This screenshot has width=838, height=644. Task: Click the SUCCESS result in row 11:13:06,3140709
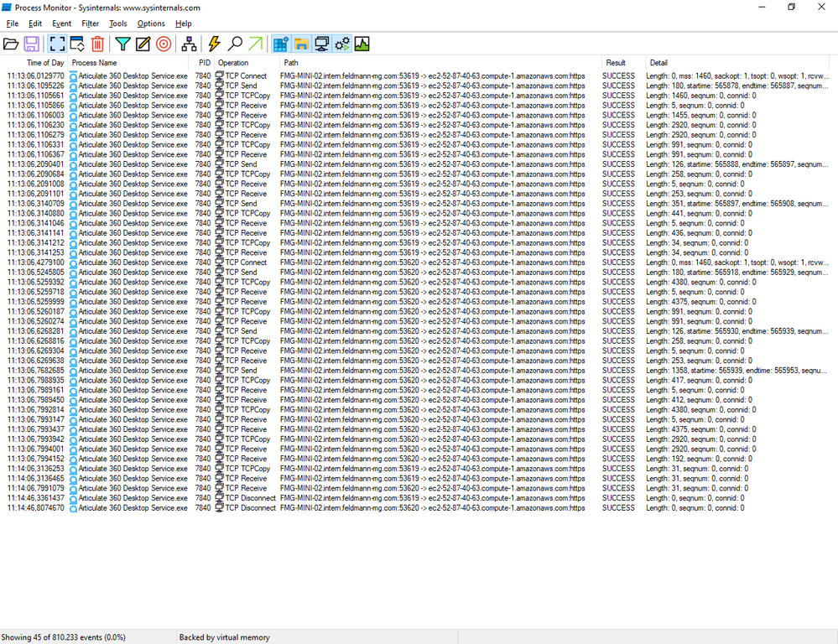(618, 204)
